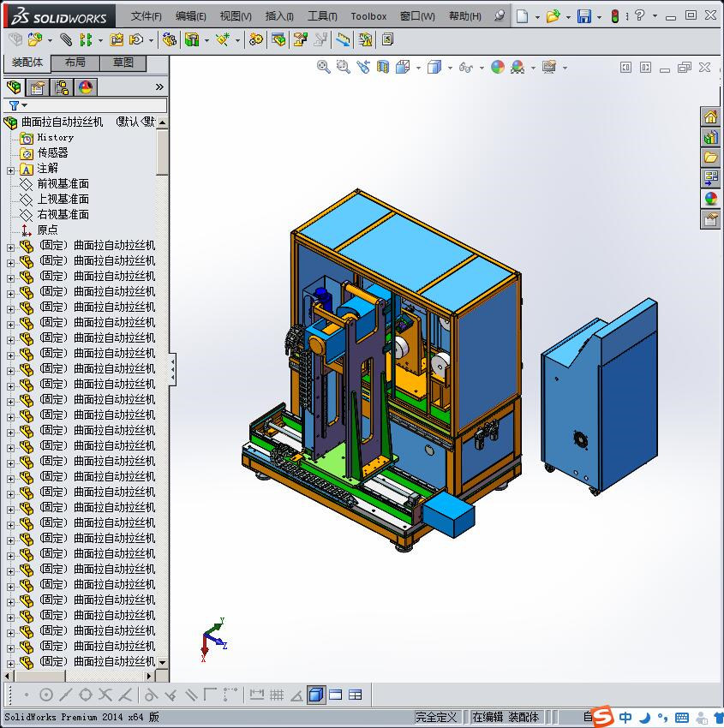
Task: Select 原点 origin in feature tree
Action: point(47,230)
